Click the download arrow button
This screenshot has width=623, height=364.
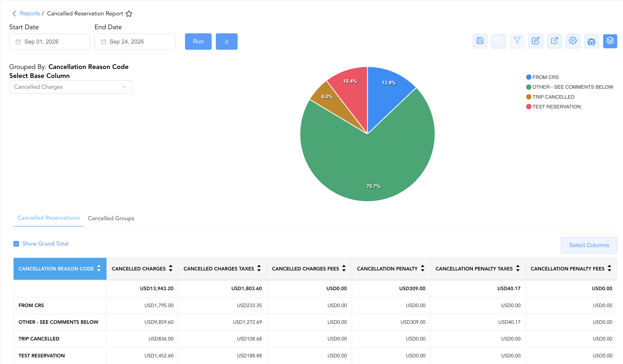coord(227,42)
